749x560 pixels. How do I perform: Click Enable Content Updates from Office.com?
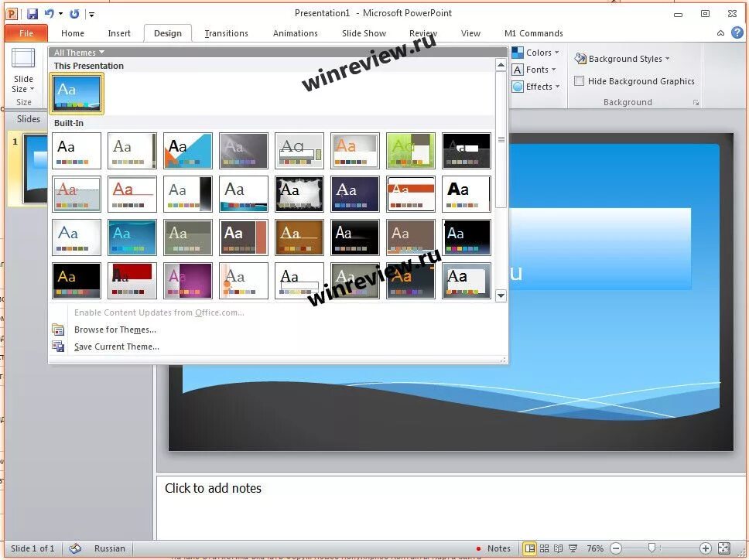(159, 312)
